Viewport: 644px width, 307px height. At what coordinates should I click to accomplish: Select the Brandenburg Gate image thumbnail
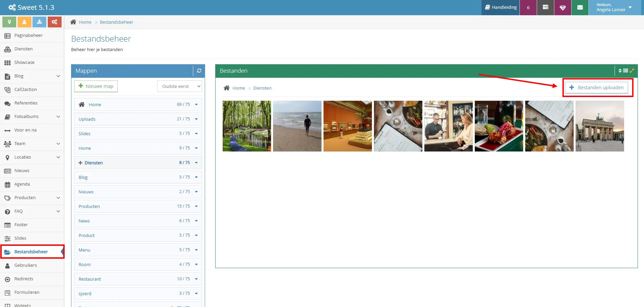tap(600, 126)
